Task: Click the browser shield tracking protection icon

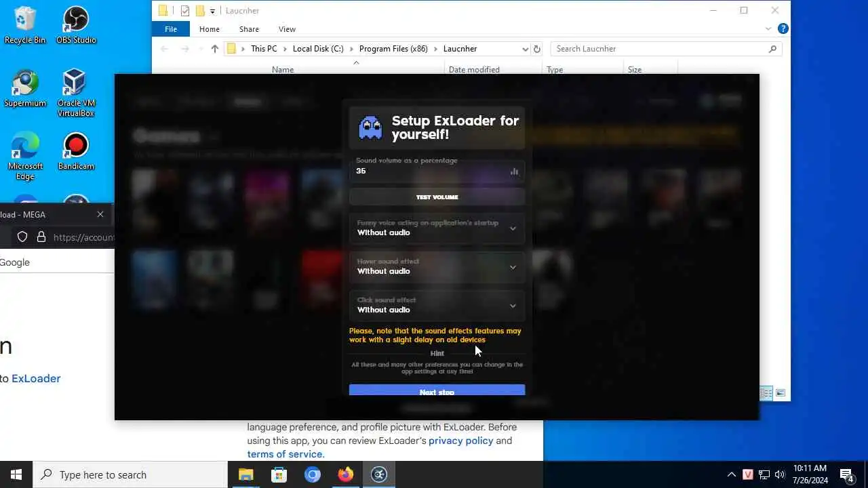Action: pos(22,237)
